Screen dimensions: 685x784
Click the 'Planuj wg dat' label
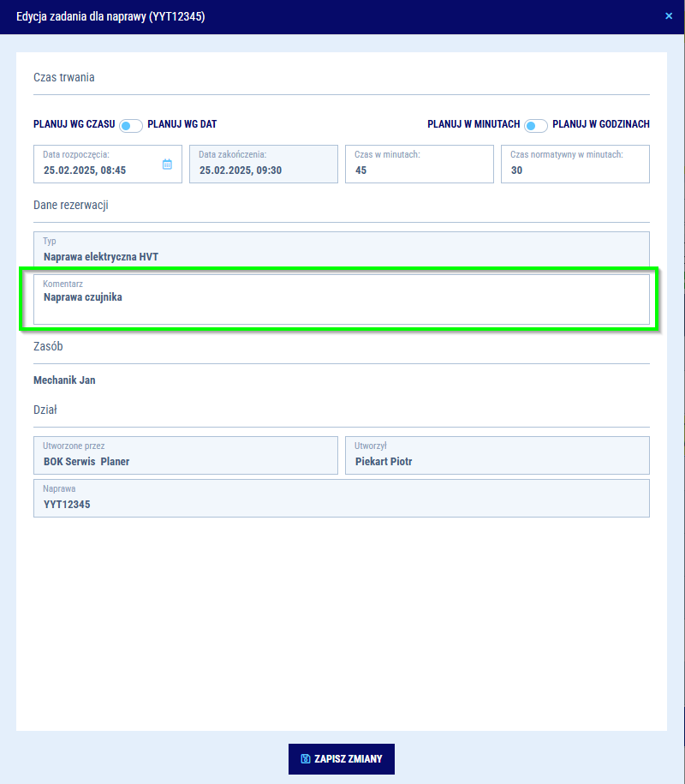[182, 124]
